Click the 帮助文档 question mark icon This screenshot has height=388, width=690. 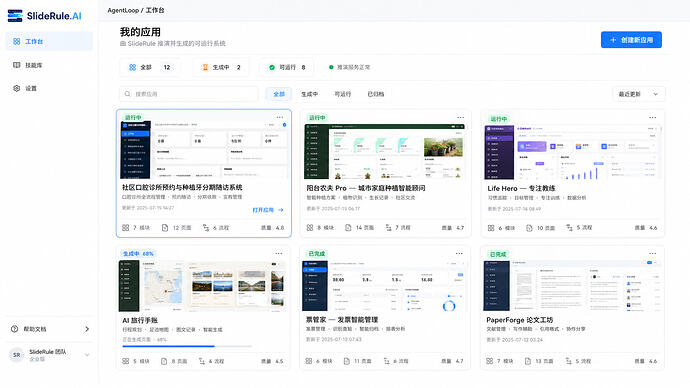(x=15, y=329)
